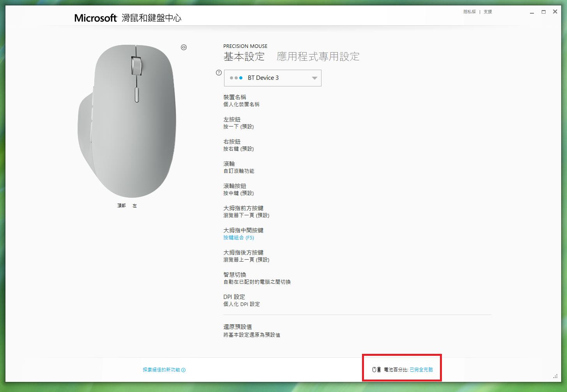Click the 按鍵組合 (F5) link
This screenshot has height=392, width=567.
(x=238, y=237)
